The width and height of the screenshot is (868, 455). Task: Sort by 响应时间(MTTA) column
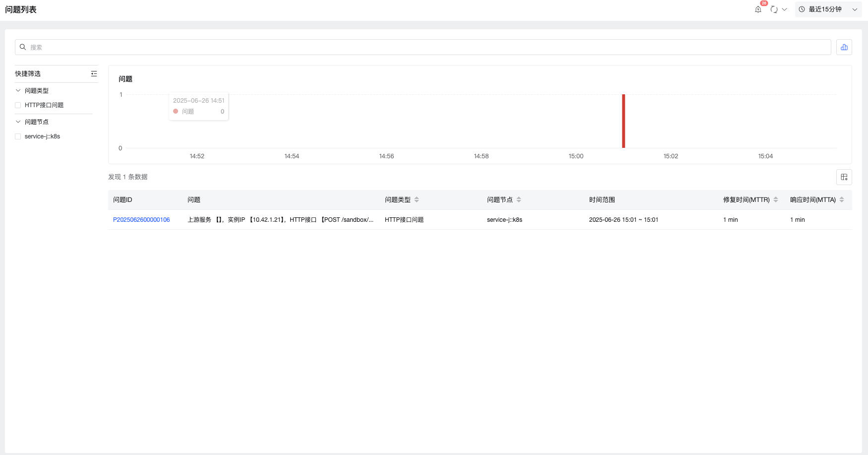[x=842, y=199]
